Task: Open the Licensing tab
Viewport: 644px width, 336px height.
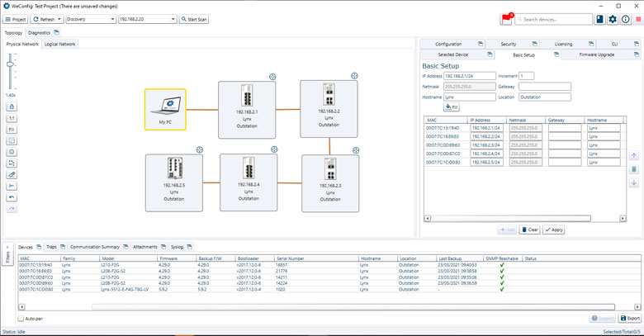Action: click(x=563, y=44)
